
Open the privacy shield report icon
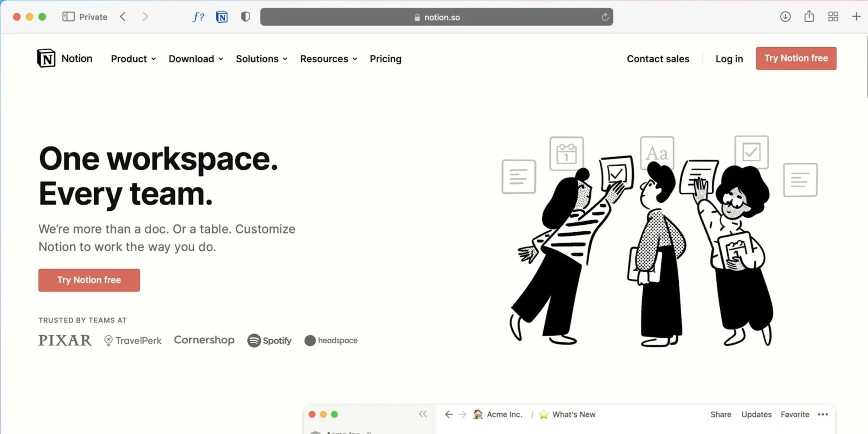(246, 17)
